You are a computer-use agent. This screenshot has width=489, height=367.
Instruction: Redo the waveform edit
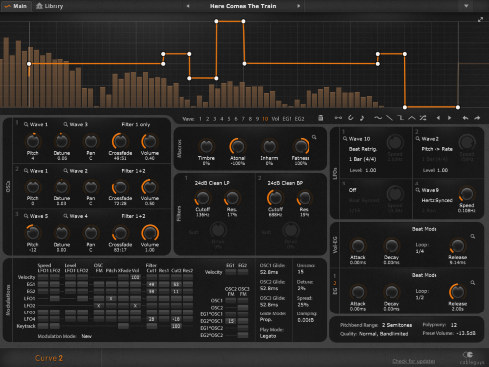coord(477,118)
